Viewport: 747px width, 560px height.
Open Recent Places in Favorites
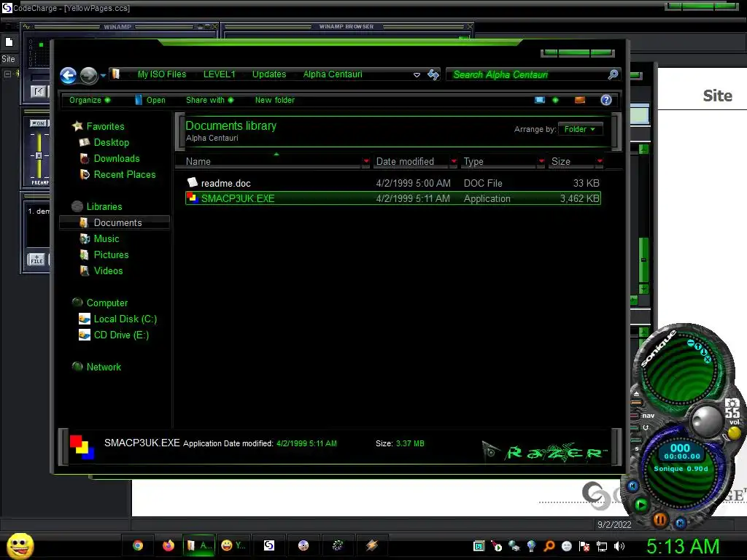pyautogui.click(x=125, y=175)
